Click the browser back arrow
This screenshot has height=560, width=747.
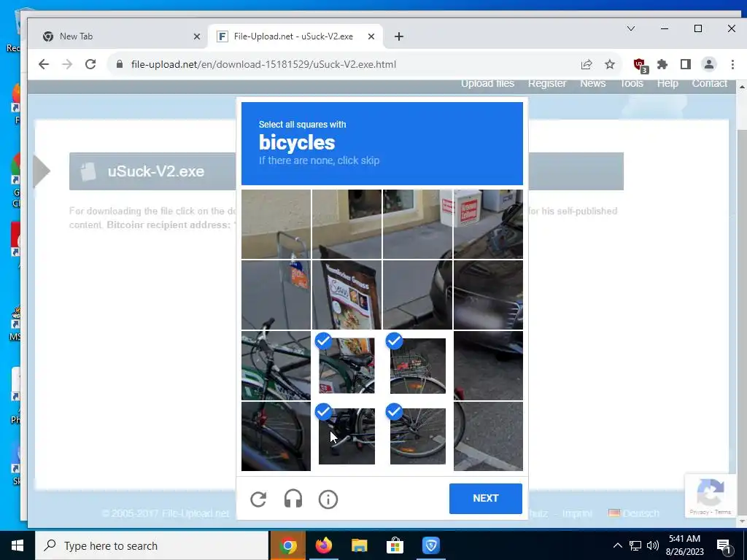click(44, 64)
